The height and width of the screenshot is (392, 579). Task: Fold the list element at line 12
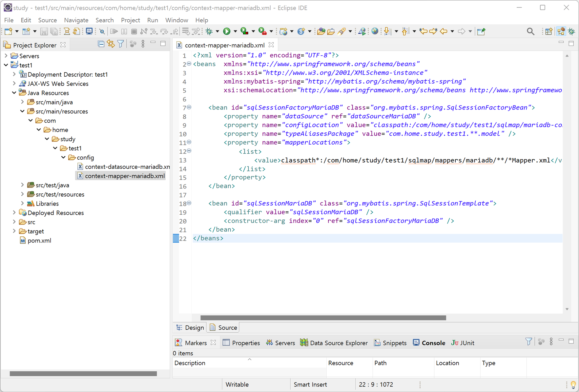[189, 151]
